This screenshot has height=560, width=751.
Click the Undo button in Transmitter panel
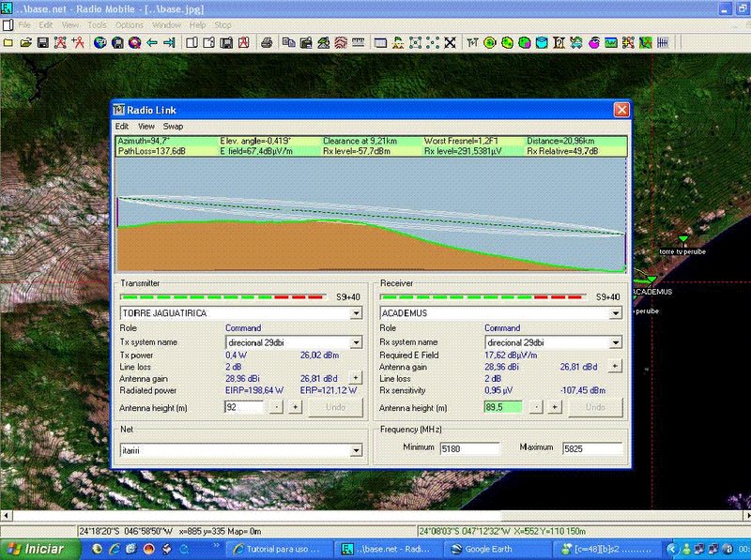click(335, 407)
